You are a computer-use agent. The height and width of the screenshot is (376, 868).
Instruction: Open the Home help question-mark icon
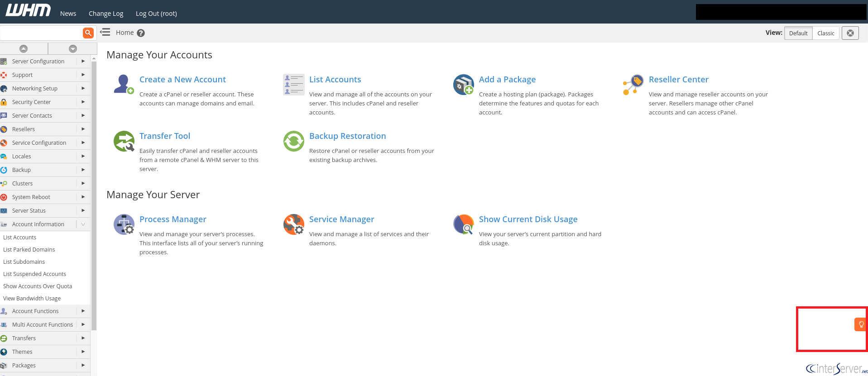(x=141, y=33)
